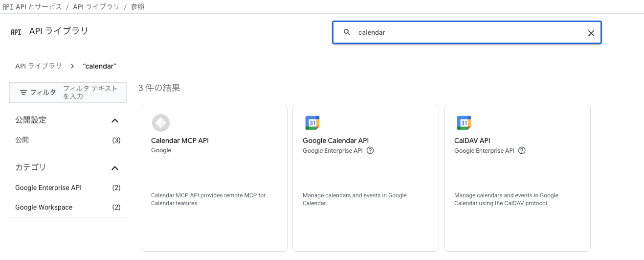This screenshot has width=644, height=260.
Task: Focus the calendar search field
Action: click(467, 32)
